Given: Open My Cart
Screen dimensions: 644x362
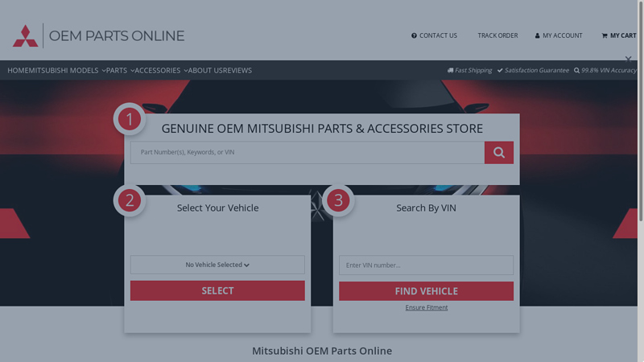Looking at the screenshot, I should pyautogui.click(x=619, y=35).
